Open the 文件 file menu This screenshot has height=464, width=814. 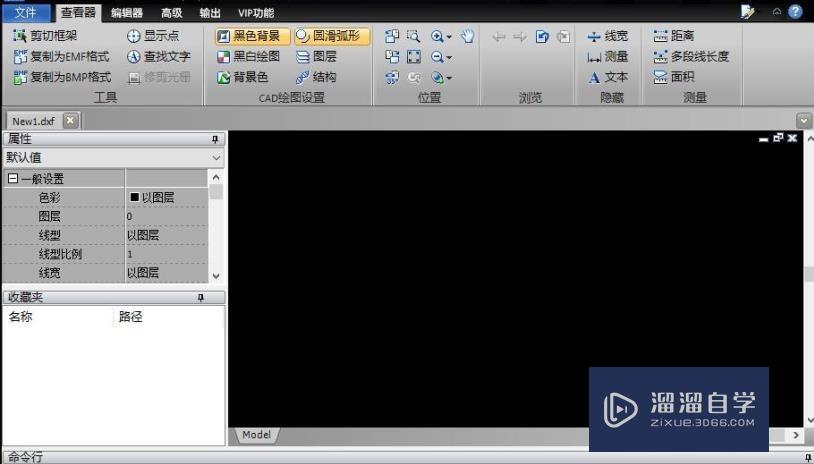tap(26, 12)
